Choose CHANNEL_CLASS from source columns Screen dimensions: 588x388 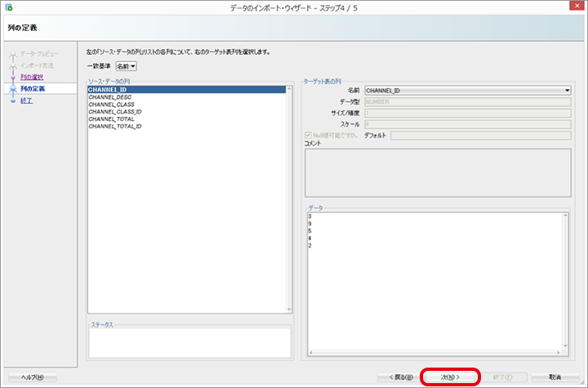(x=112, y=105)
